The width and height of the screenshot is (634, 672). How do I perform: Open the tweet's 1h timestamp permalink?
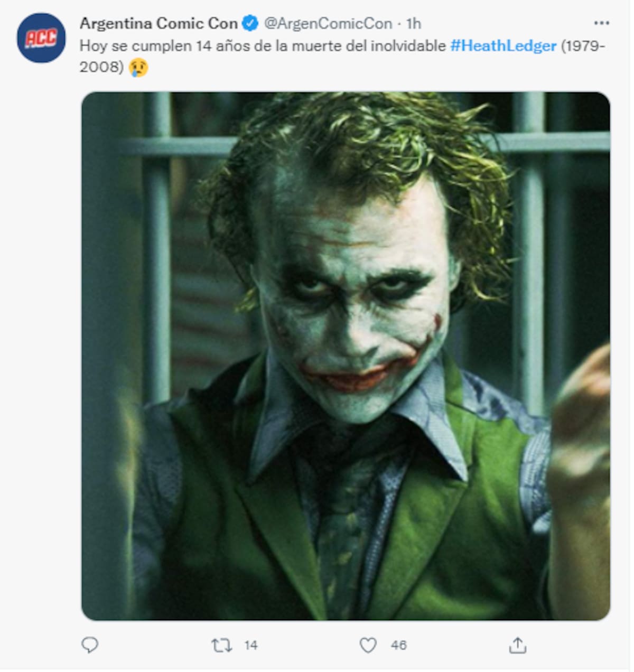coord(414,24)
